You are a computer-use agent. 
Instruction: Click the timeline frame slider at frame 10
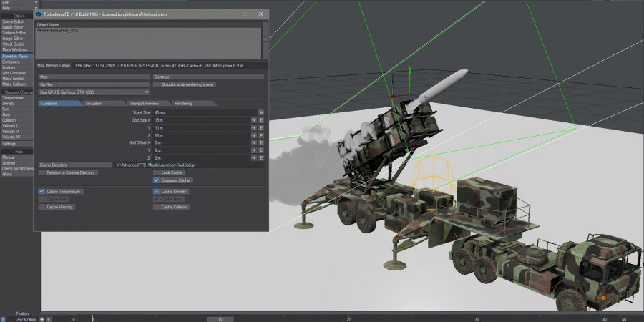(x=220, y=318)
